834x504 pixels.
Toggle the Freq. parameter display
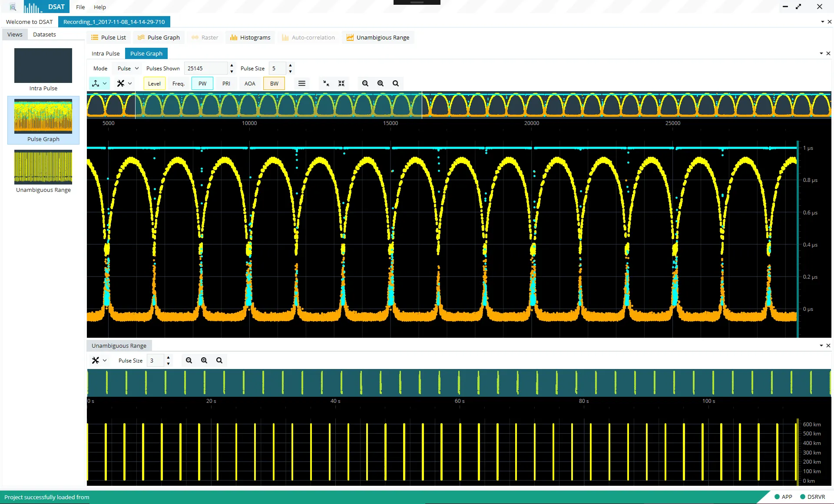(179, 83)
